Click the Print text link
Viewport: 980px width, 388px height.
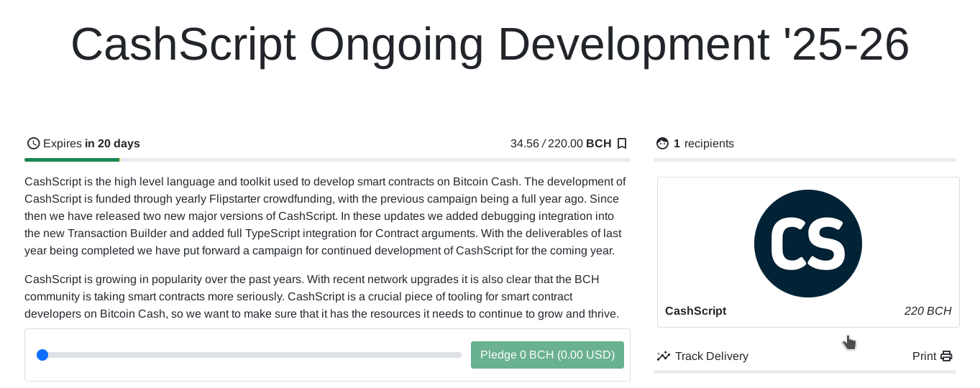pyautogui.click(x=924, y=356)
